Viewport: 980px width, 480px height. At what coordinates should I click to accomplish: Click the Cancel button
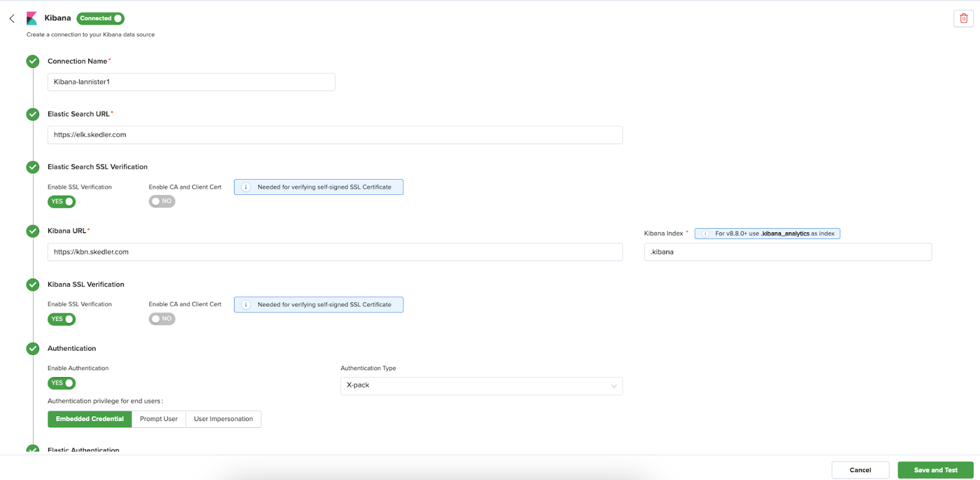[860, 470]
